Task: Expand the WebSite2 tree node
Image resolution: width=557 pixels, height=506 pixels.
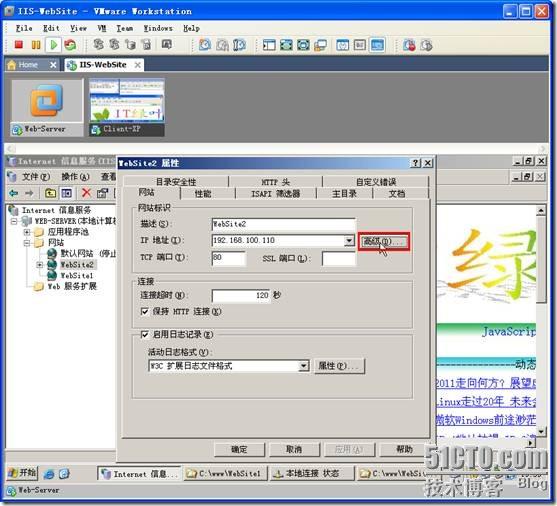Action: [x=40, y=265]
